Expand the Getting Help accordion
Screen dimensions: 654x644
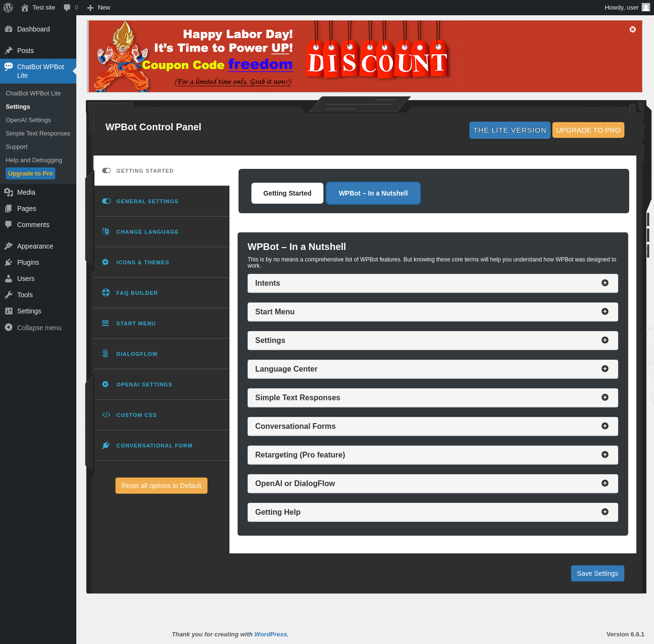(433, 512)
